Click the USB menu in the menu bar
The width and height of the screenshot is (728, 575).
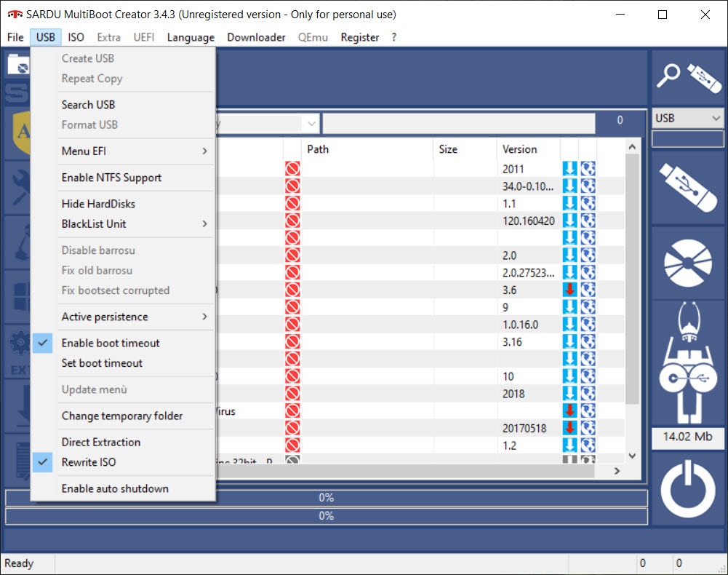[46, 37]
